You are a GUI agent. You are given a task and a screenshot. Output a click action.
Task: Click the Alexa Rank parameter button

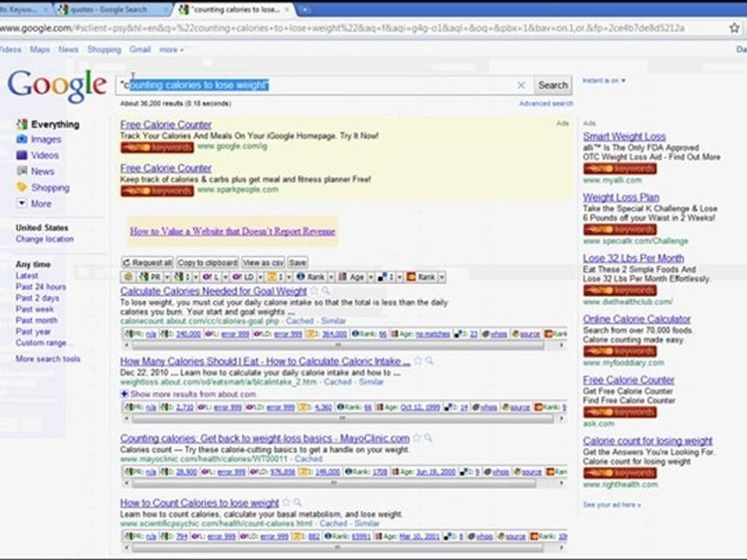310,277
